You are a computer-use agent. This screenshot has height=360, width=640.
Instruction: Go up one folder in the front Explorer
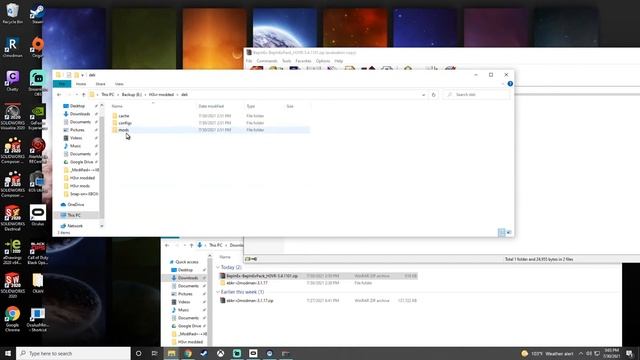(x=84, y=95)
